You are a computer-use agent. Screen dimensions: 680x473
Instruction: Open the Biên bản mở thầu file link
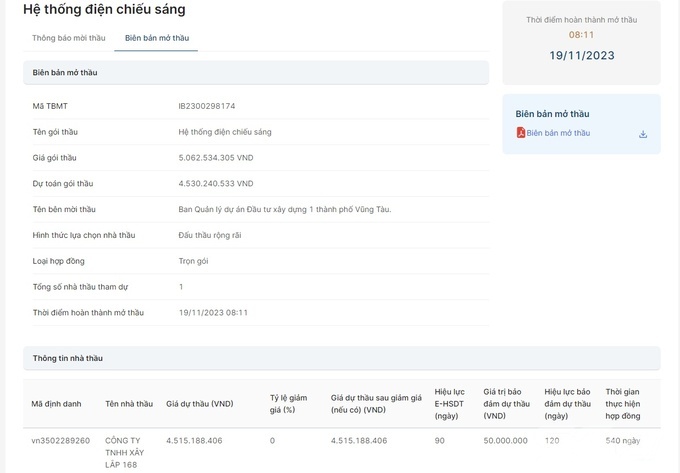point(558,133)
